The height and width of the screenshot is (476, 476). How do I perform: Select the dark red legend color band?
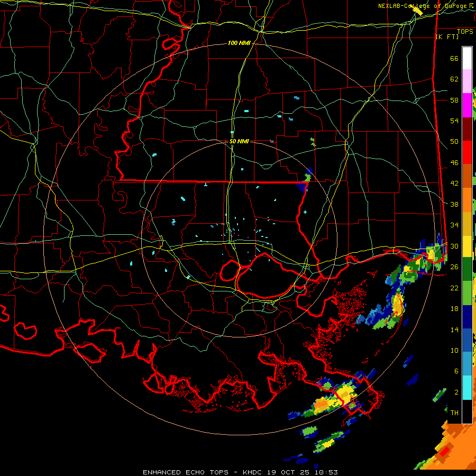(x=467, y=129)
